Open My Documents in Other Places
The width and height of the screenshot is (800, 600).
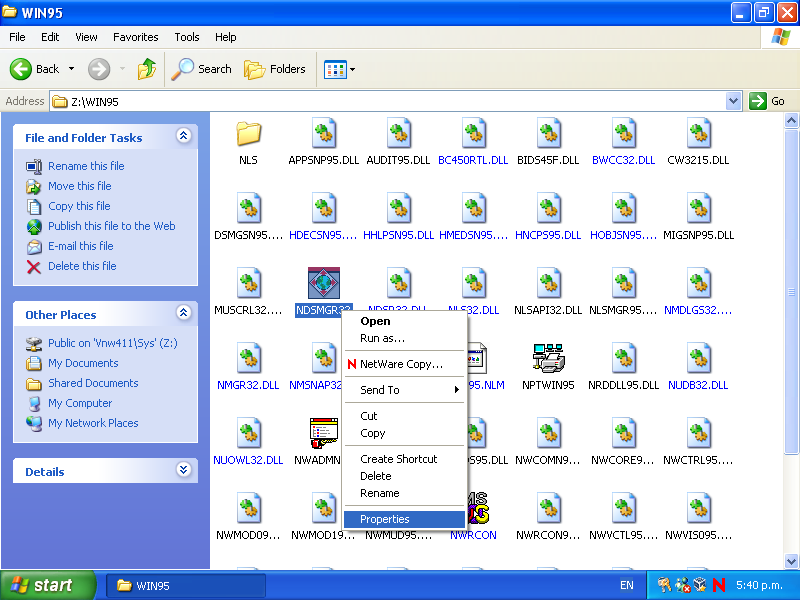coord(83,363)
